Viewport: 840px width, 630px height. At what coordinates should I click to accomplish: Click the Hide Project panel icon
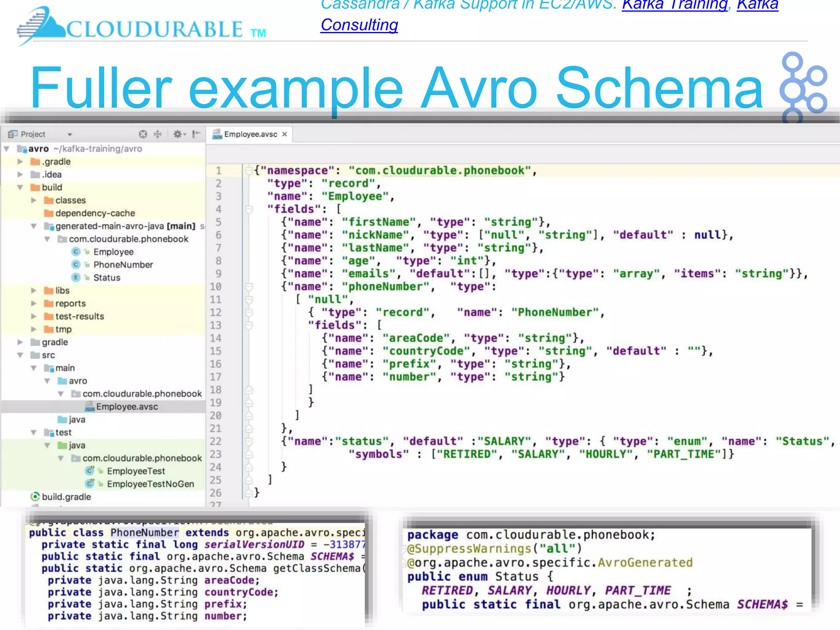(x=196, y=134)
